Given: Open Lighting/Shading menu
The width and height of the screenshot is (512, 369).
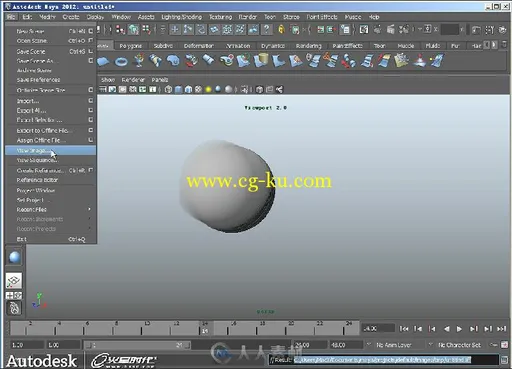Looking at the screenshot, I should pos(182,17).
